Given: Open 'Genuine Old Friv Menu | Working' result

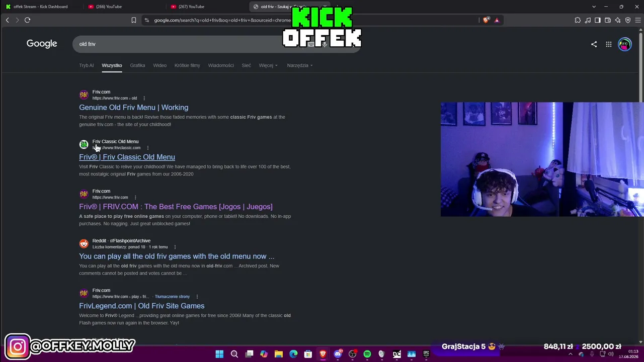Looking at the screenshot, I should 134,108.
